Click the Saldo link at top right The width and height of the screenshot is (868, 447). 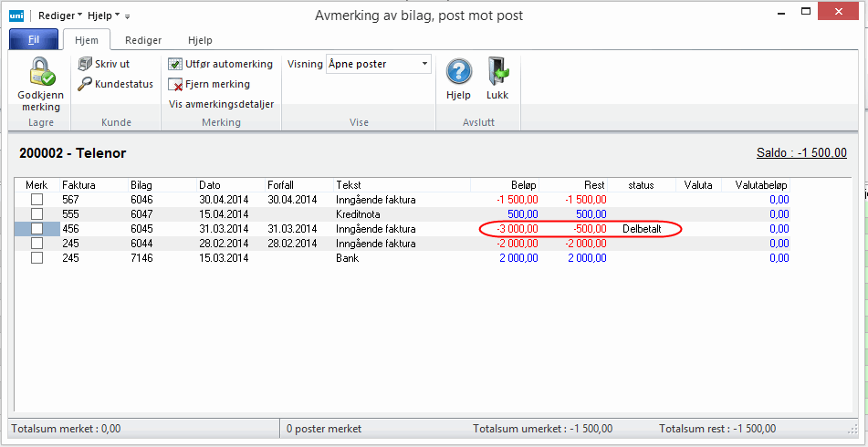[x=801, y=152]
